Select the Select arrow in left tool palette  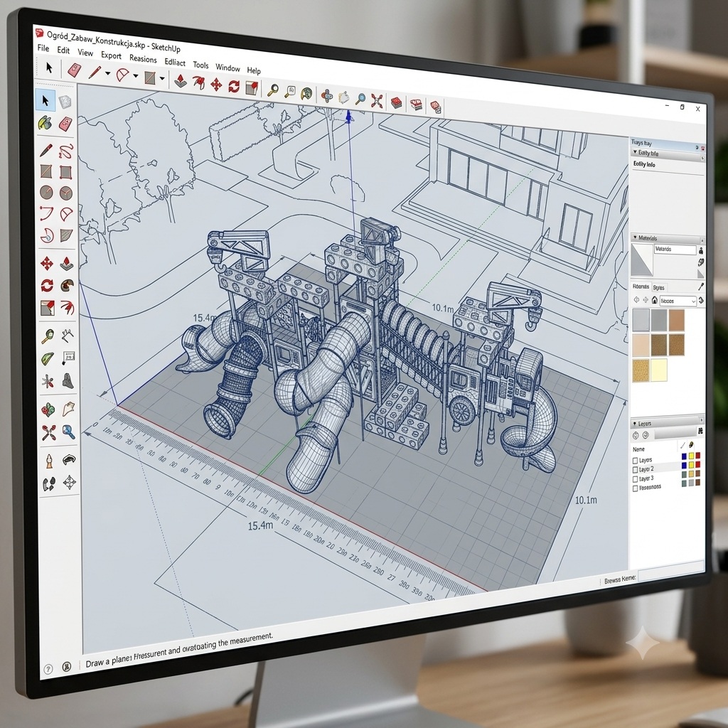[45, 100]
